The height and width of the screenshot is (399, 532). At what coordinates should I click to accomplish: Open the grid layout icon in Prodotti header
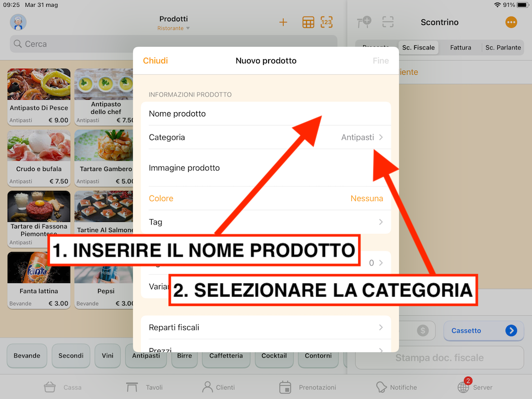point(308,22)
